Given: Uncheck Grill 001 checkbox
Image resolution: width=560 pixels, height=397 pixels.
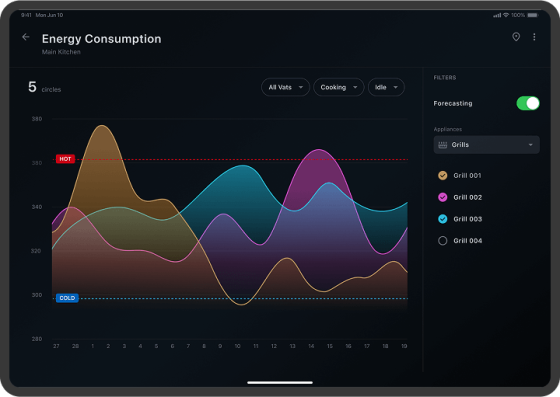Looking at the screenshot, I should [442, 175].
